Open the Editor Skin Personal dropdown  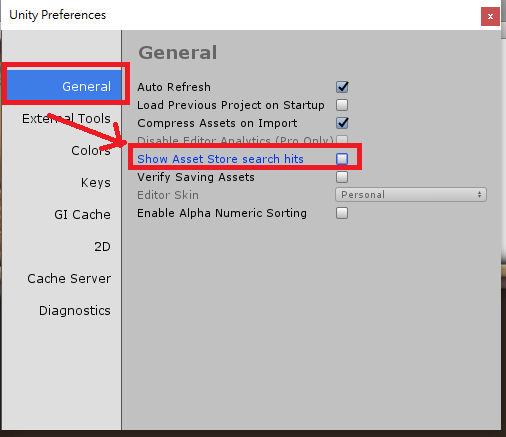411,195
